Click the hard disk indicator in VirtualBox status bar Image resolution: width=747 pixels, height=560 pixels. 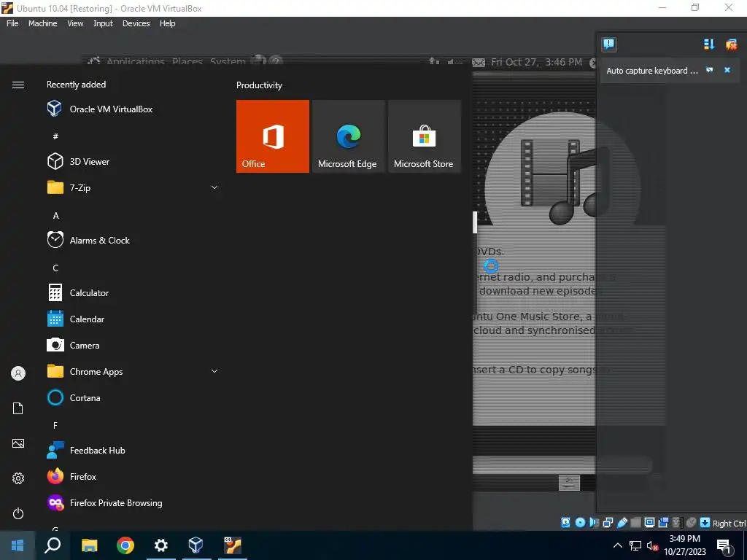565,522
